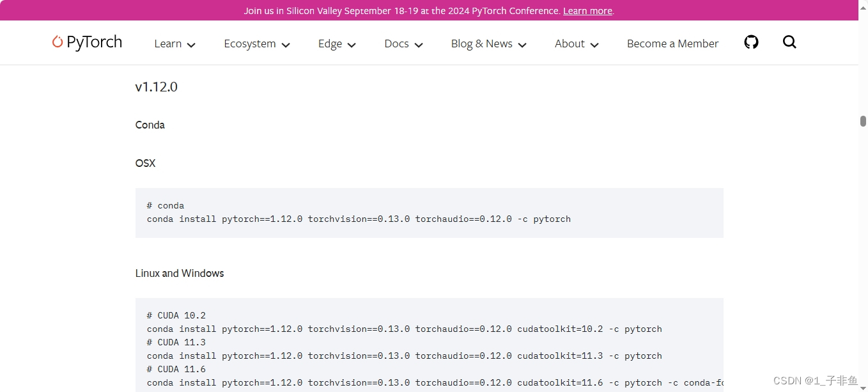
Task: Click the Learn more conference link
Action: (x=586, y=10)
